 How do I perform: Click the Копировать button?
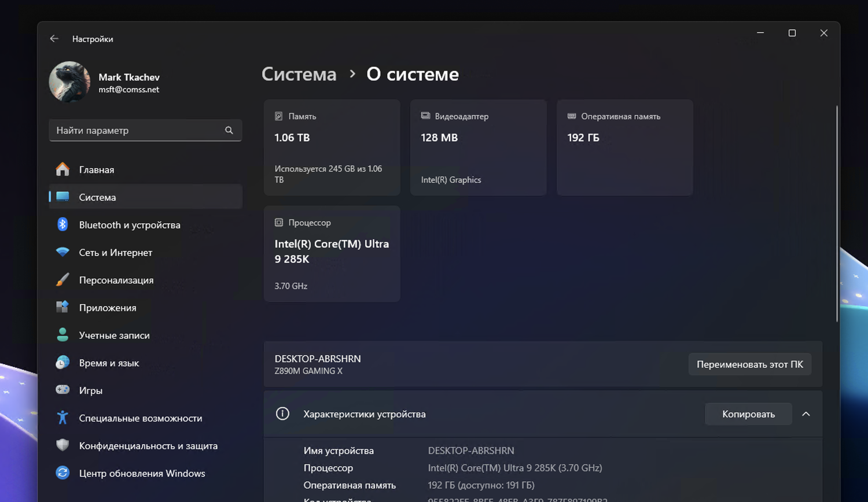click(x=748, y=414)
